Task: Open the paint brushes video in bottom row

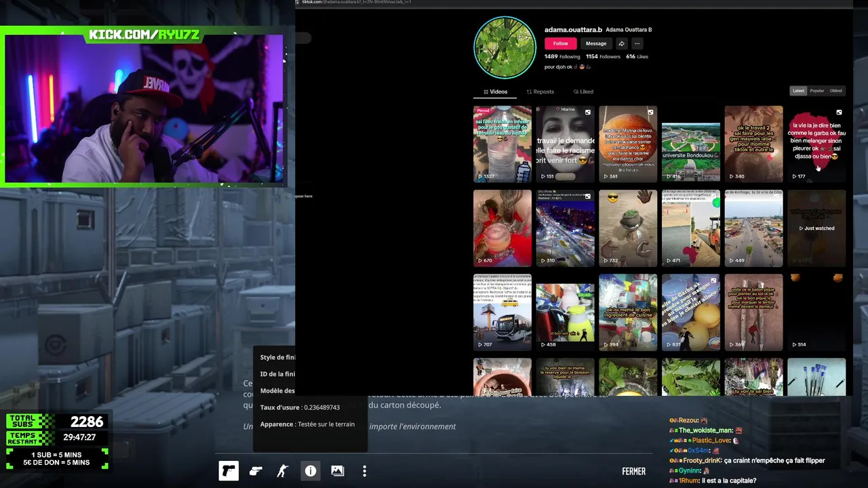Action: [816, 377]
